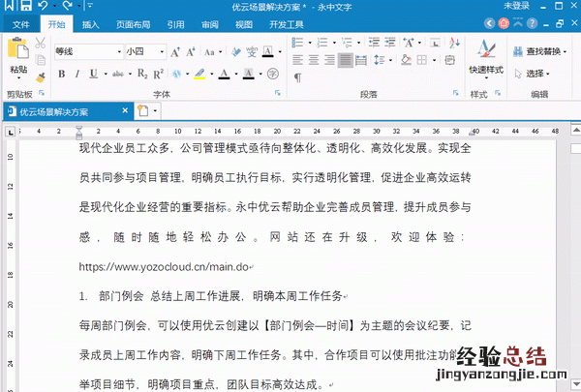Image resolution: width=581 pixels, height=392 pixels.
Task: Open the 页面布局 tab
Action: click(x=132, y=24)
